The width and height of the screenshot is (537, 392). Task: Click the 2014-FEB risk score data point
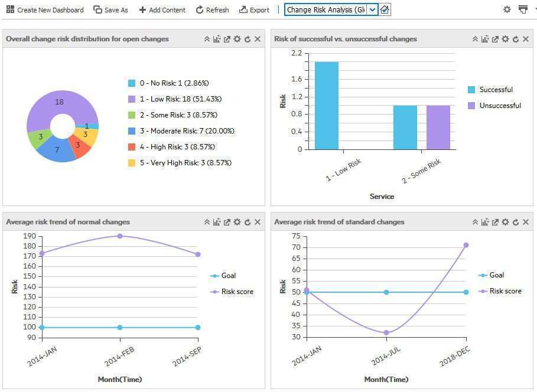120,236
